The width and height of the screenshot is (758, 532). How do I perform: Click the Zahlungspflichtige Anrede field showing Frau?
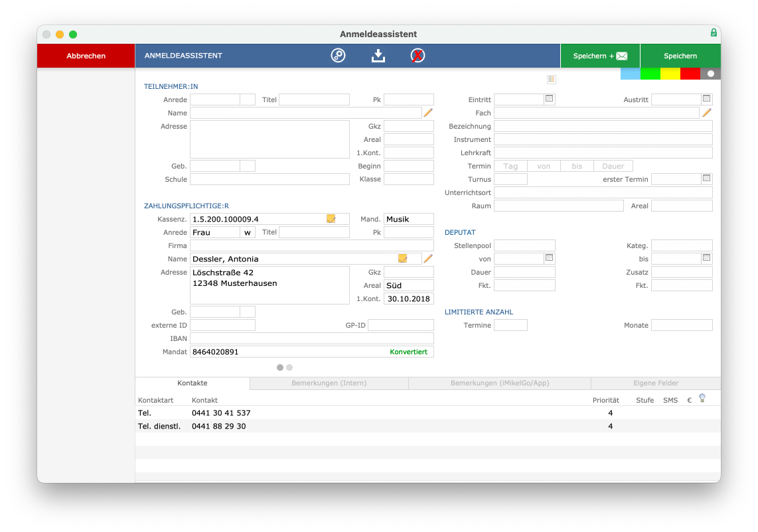point(215,232)
